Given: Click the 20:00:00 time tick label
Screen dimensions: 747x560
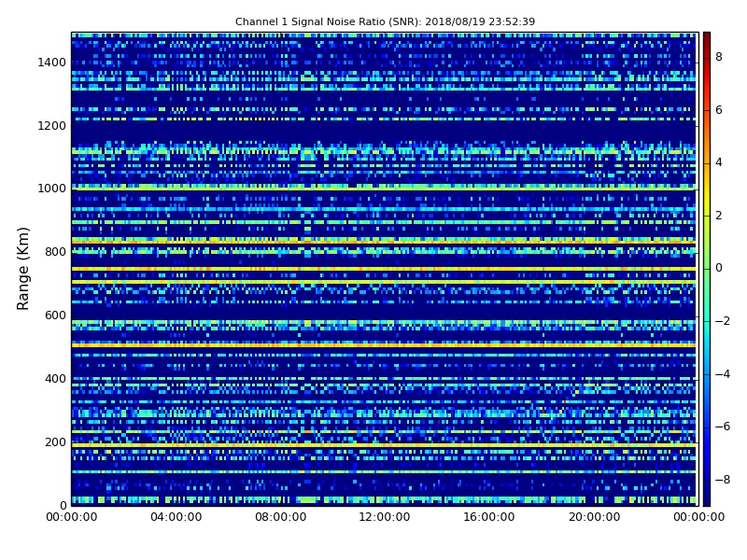Looking at the screenshot, I should pyautogui.click(x=594, y=517).
